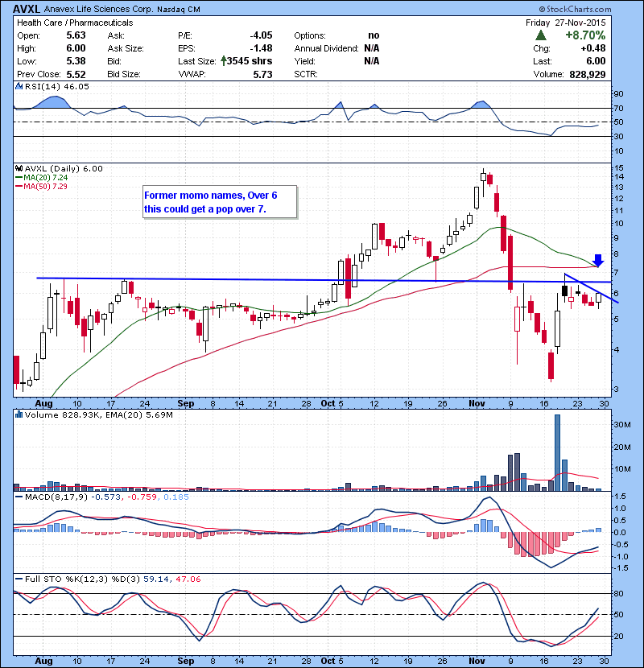Screen dimensions: 644x668
Task: Click the EPS value -1.48
Action: (x=262, y=48)
